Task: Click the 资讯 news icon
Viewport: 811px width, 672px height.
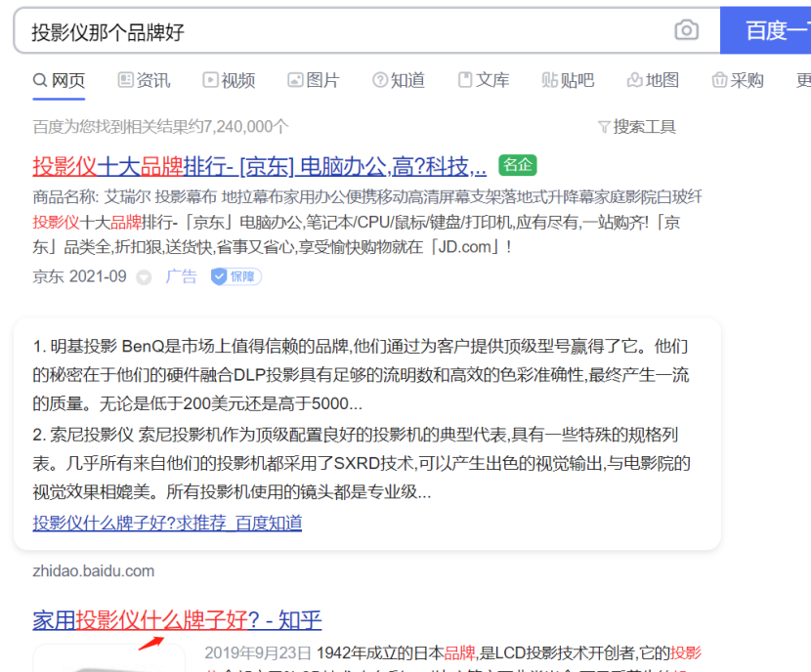Action: (125, 80)
